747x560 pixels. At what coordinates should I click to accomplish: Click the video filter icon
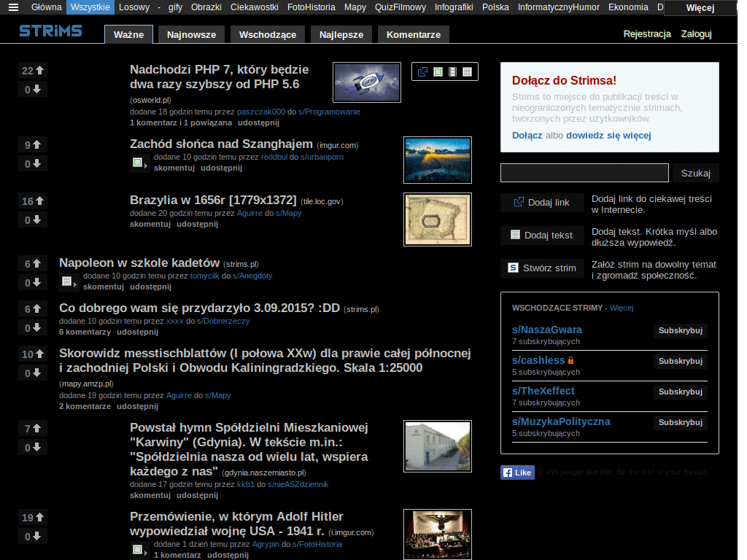(x=452, y=71)
